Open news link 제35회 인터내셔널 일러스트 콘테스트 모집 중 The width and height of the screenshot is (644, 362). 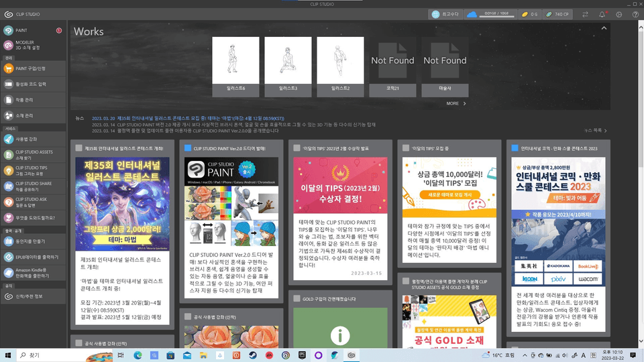188,118
